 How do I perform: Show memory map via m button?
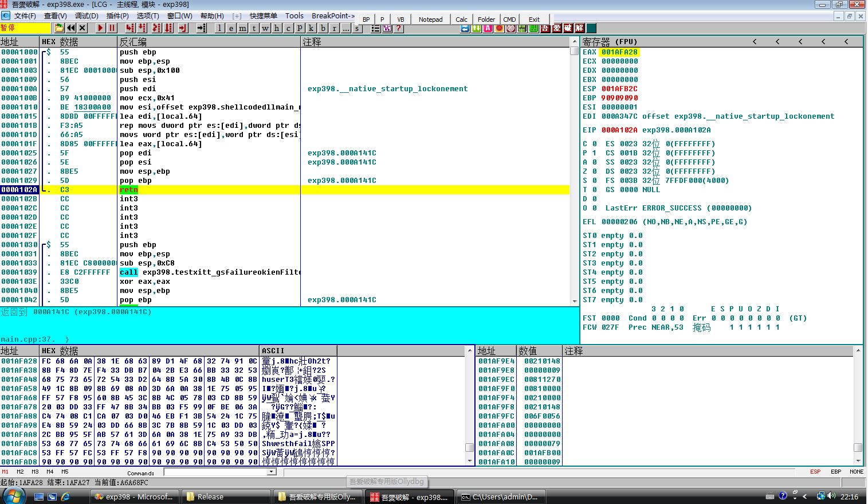point(242,28)
